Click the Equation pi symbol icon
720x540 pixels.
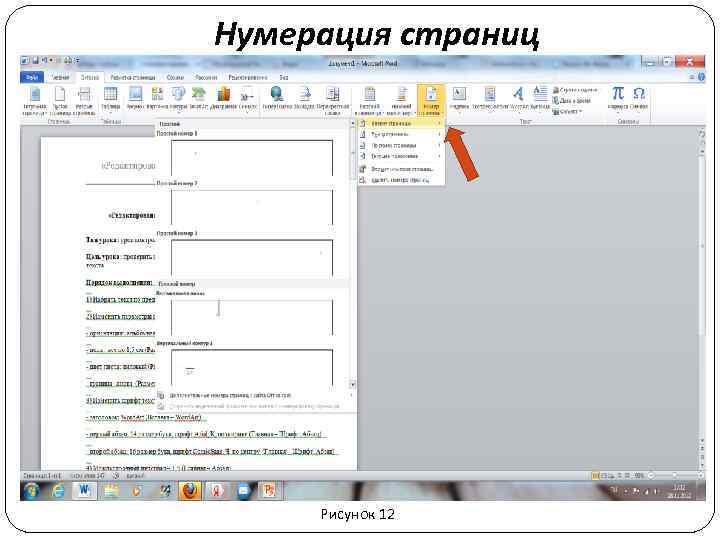coord(618,99)
